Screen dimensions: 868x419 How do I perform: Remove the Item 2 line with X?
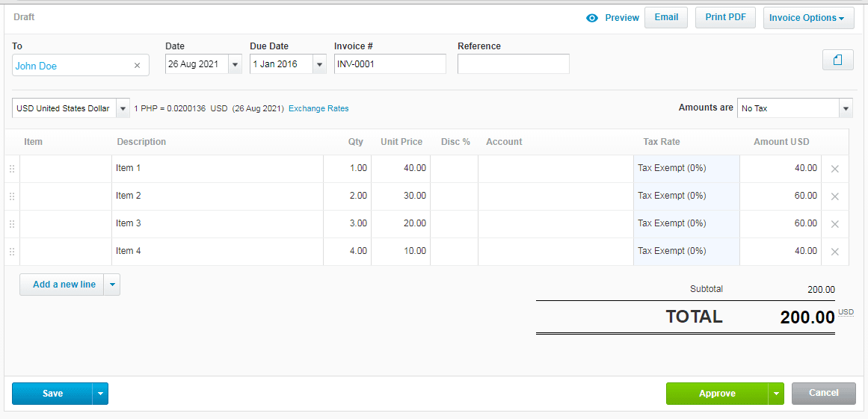(x=835, y=196)
